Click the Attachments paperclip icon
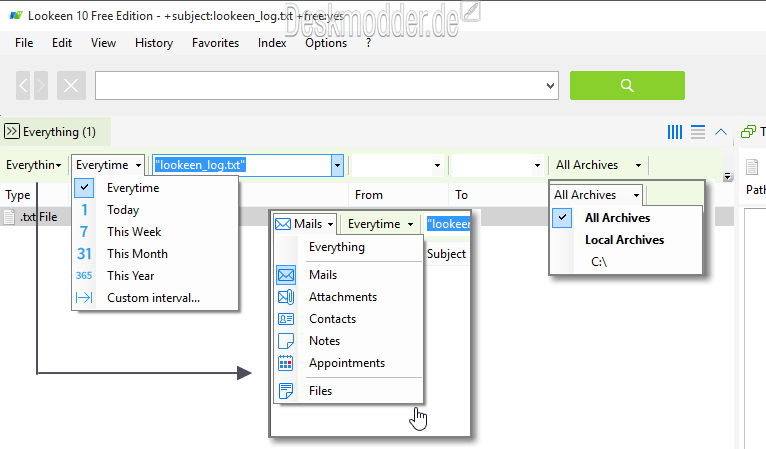 pos(286,297)
